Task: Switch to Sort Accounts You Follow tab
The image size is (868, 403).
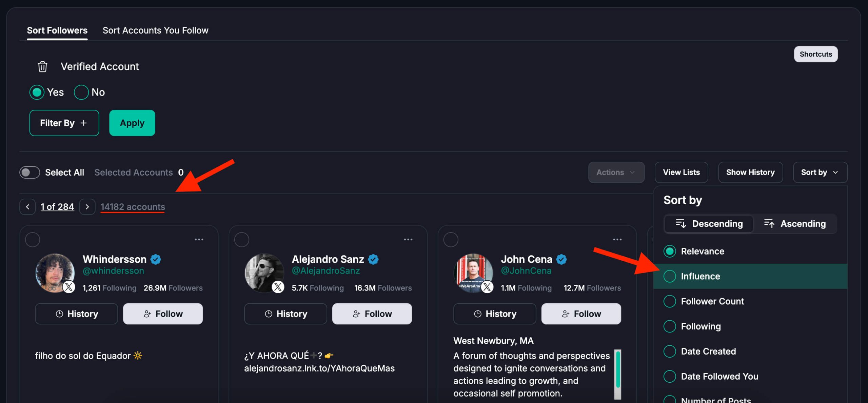Action: [x=155, y=31]
